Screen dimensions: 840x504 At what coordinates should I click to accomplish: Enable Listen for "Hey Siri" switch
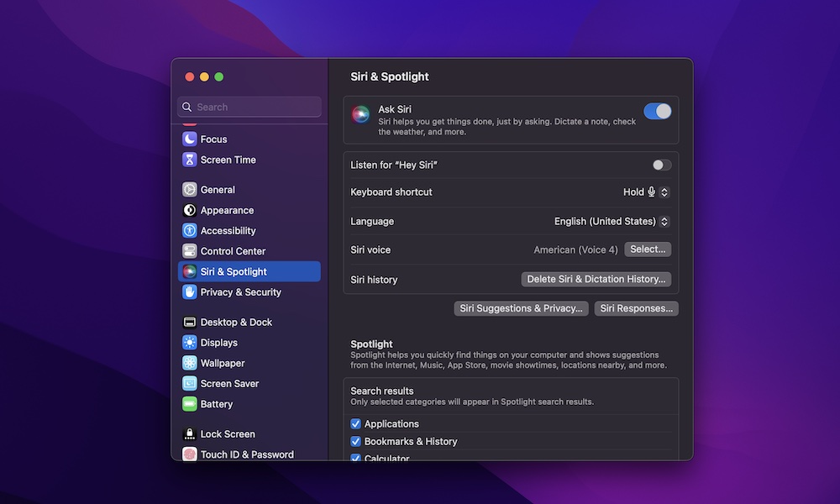pyautogui.click(x=662, y=165)
